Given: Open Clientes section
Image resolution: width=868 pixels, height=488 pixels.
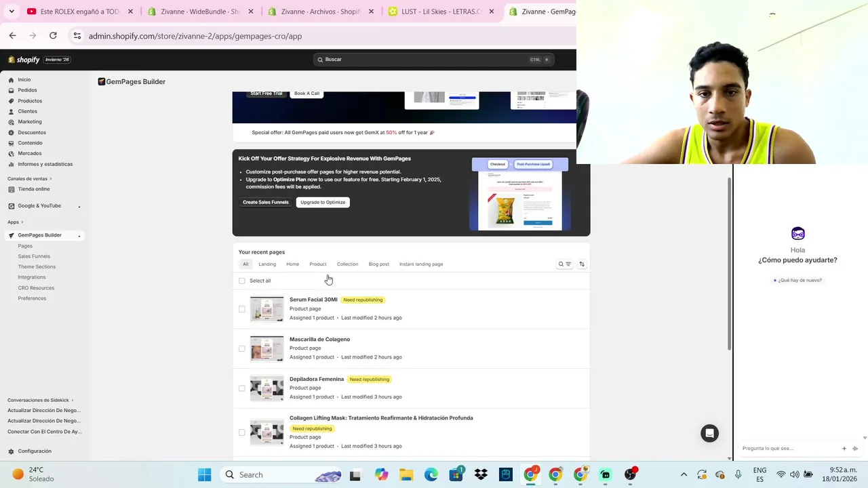Looking at the screenshot, I should click(27, 111).
